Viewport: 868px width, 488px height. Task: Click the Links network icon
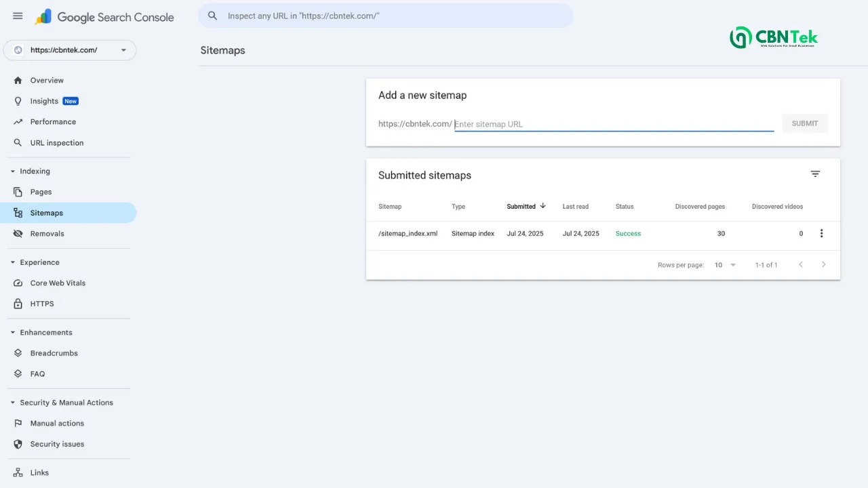click(18, 473)
